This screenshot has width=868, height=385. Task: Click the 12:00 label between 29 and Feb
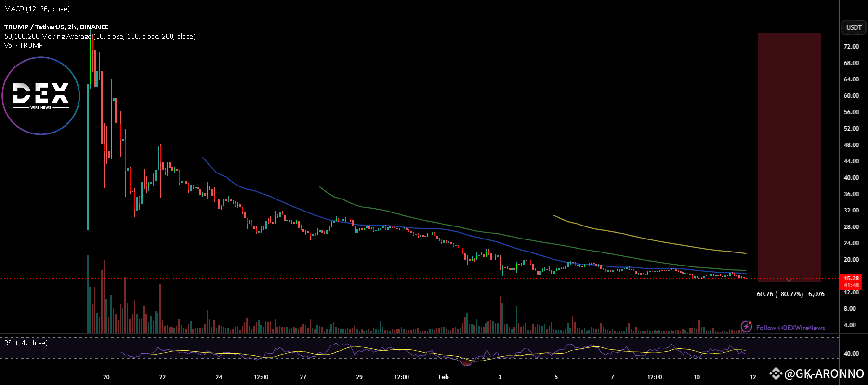click(x=402, y=377)
